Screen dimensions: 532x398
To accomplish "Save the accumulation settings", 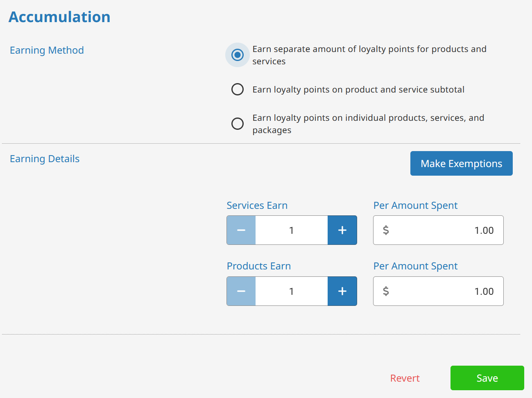I will click(x=487, y=378).
